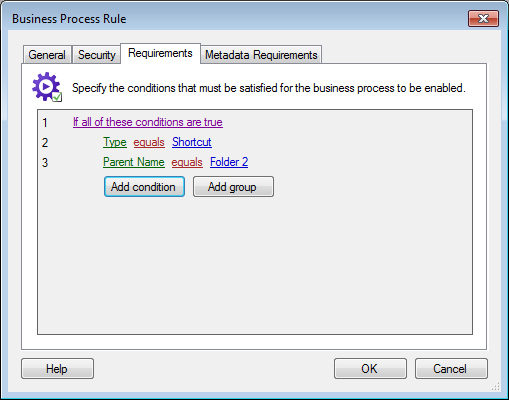This screenshot has height=400, width=509.
Task: Click 'If all of these conditions are true'
Action: [x=148, y=122]
